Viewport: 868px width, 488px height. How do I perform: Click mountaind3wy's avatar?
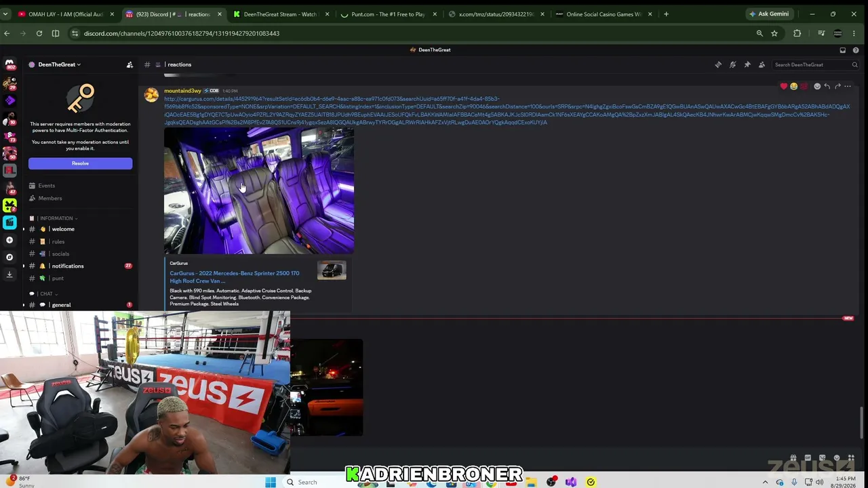tap(152, 96)
